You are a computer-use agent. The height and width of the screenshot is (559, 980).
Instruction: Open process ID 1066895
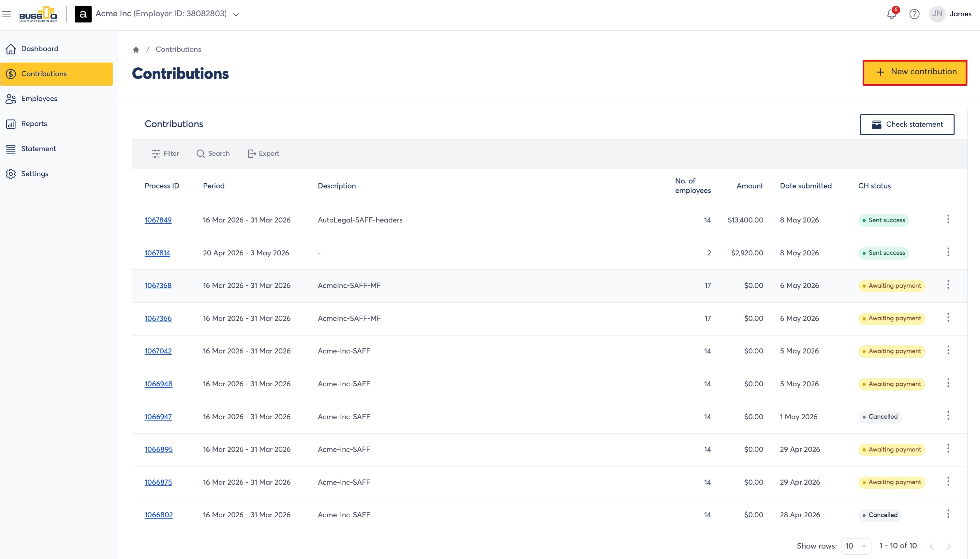pyautogui.click(x=158, y=450)
